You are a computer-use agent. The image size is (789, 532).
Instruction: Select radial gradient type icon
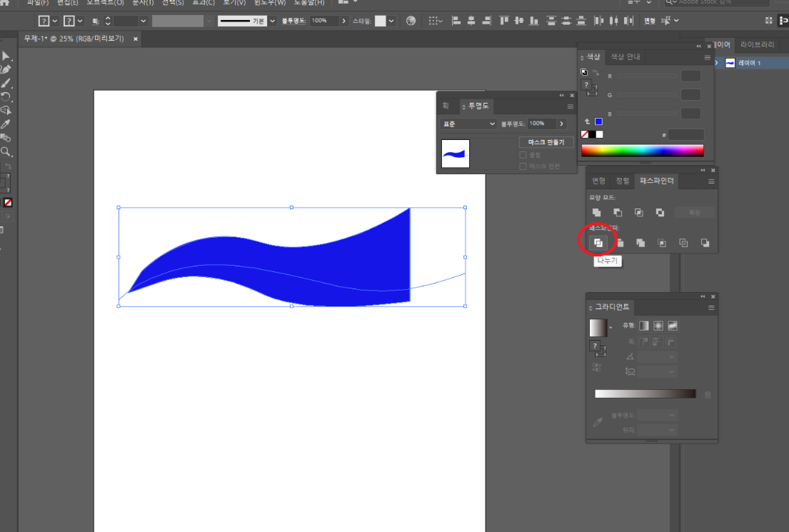click(658, 326)
